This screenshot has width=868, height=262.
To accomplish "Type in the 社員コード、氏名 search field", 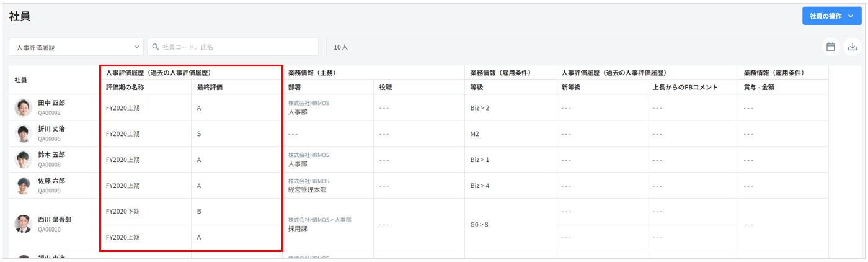I will click(239, 47).
